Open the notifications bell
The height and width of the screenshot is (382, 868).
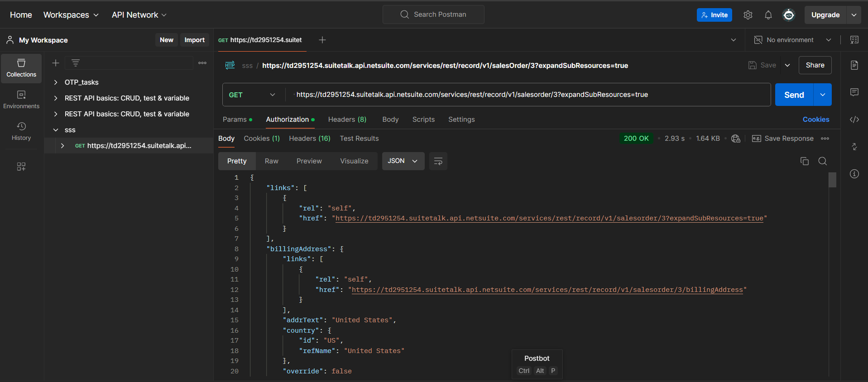pos(768,15)
